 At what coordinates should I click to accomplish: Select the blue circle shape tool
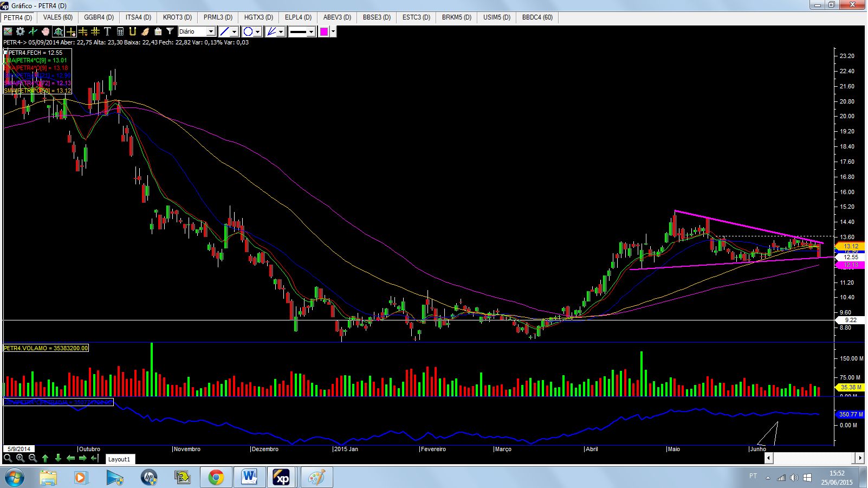(x=248, y=31)
